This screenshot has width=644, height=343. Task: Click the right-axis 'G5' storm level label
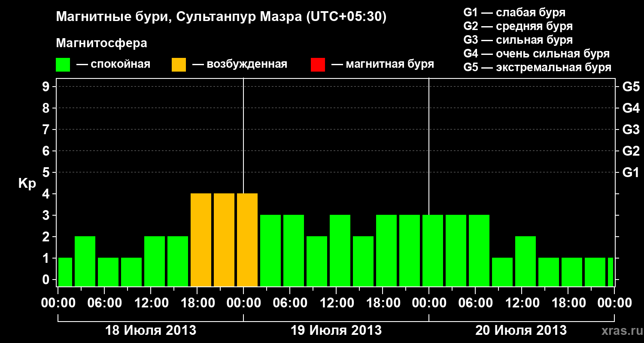pyautogui.click(x=631, y=87)
